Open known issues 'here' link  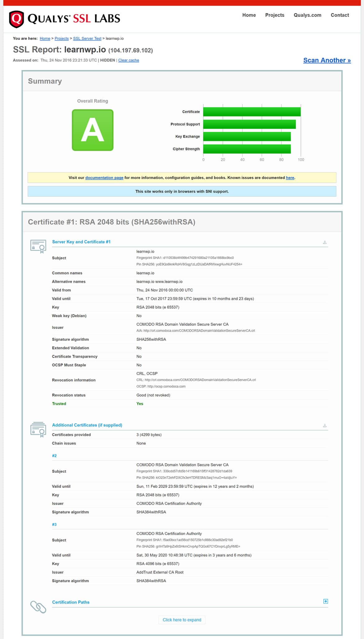[290, 178]
